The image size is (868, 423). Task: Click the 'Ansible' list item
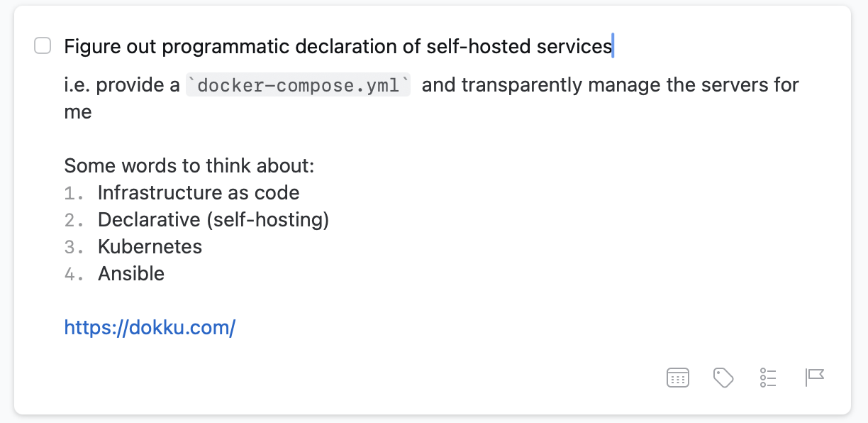click(x=131, y=274)
